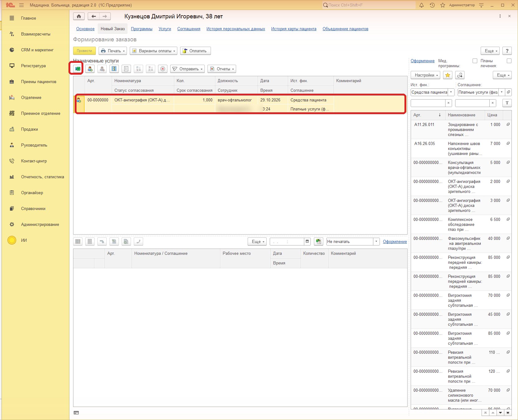
Task: Click the help question mark button
Action: click(507, 51)
